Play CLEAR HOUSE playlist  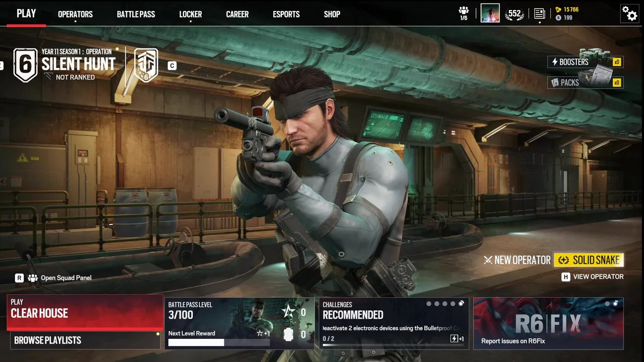85,313
